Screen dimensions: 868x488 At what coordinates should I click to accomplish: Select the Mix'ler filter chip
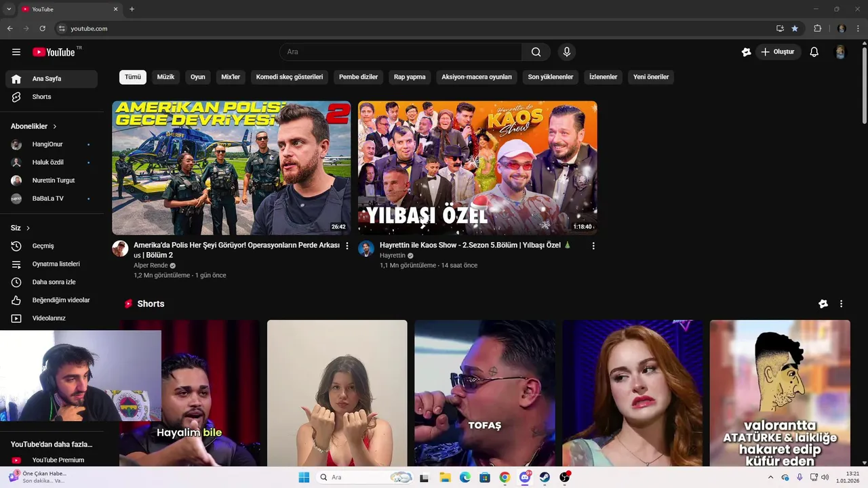click(231, 77)
